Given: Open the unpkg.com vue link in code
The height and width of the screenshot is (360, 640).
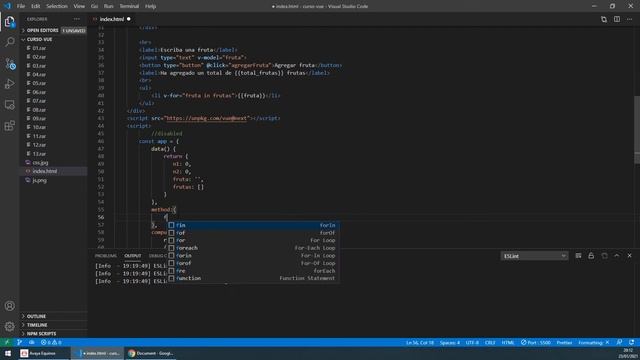Looking at the screenshot, I should click(x=206, y=118).
